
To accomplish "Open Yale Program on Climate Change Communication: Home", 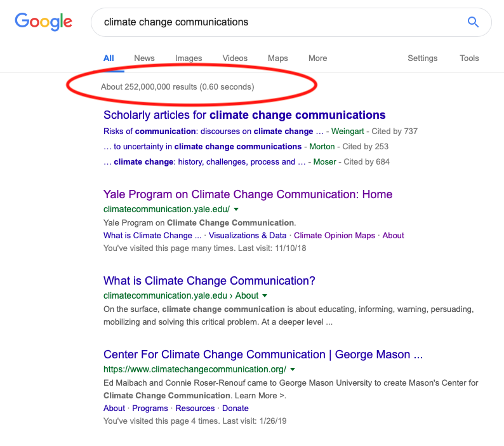I will (x=248, y=194).
